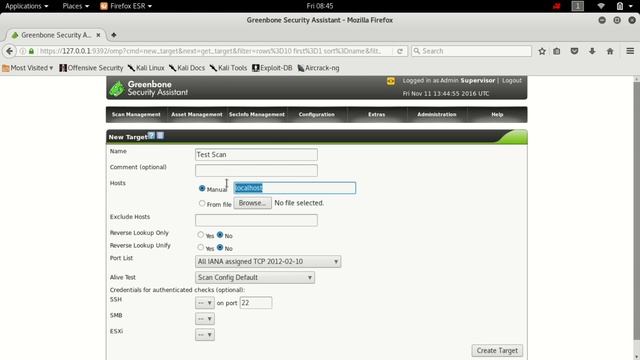Click the Firefox Search box
The image size is (640, 360).
[471, 51]
